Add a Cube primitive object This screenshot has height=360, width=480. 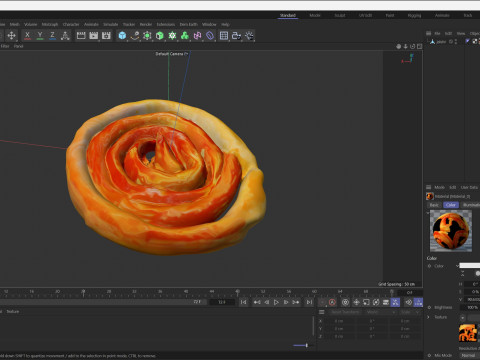(122, 35)
